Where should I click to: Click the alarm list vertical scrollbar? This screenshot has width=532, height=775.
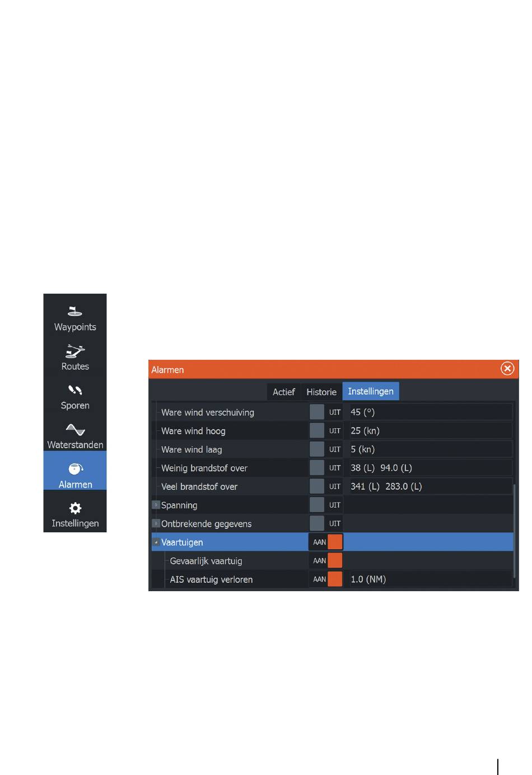pyautogui.click(x=514, y=530)
